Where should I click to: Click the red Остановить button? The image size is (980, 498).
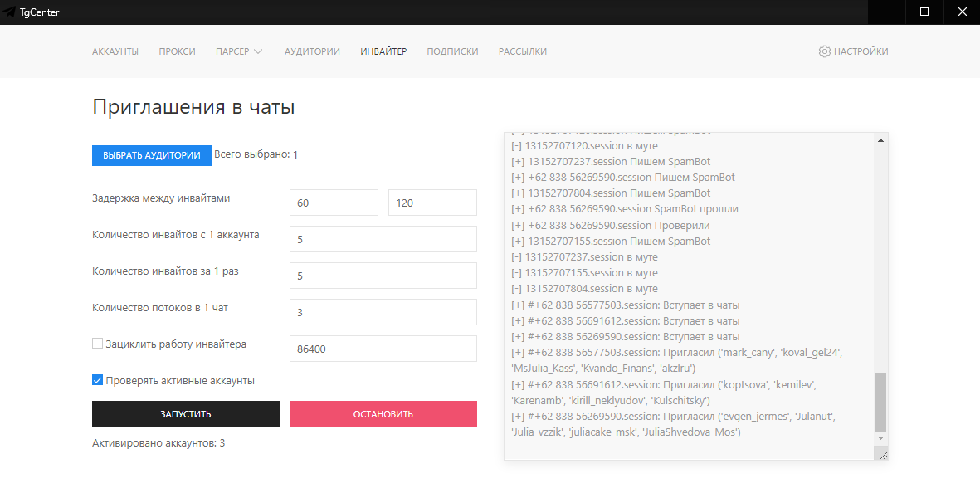click(383, 414)
